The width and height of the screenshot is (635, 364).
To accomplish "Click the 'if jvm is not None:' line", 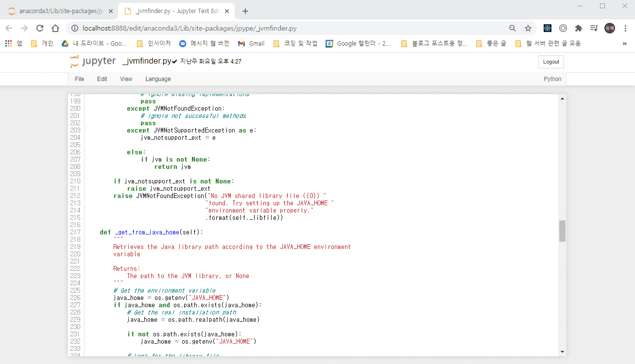I will click(x=175, y=159).
